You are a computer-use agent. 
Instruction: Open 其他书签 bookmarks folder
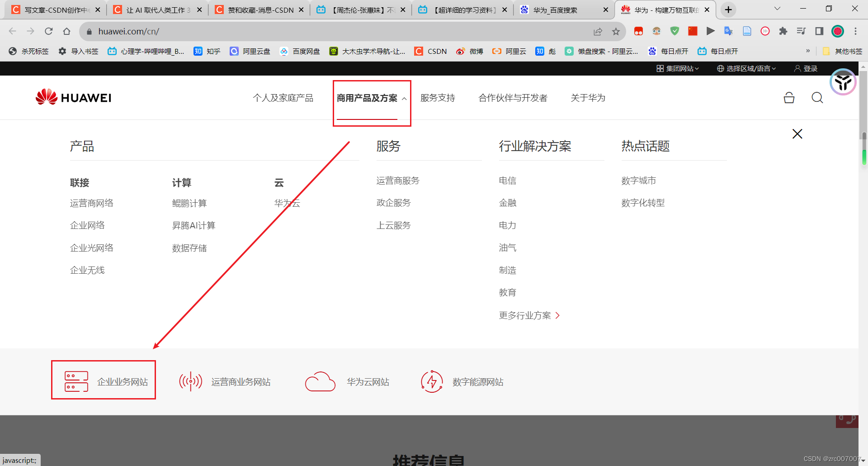[843, 51]
